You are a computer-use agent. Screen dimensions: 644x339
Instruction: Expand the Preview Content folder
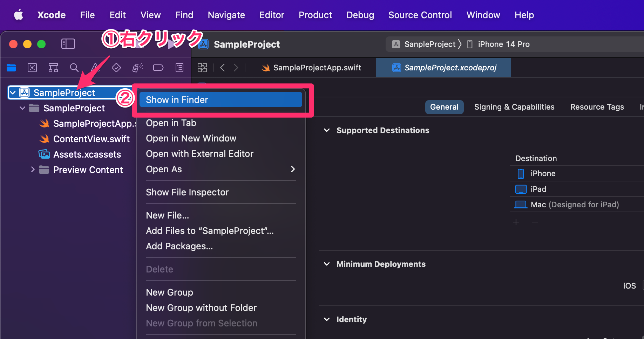33,169
